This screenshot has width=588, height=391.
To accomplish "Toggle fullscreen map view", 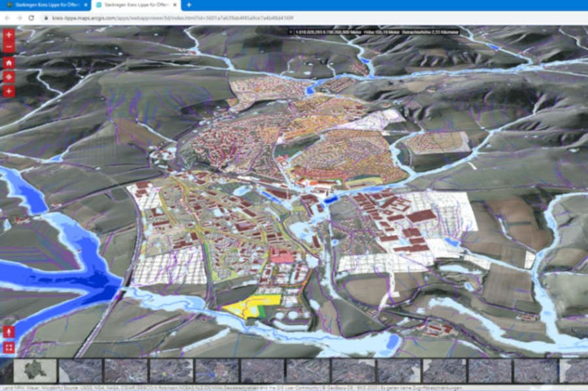I will (8, 347).
